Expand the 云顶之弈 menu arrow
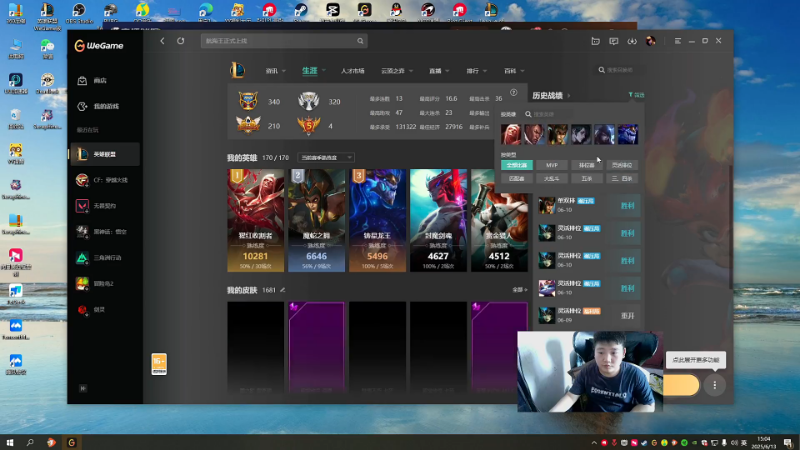The height and width of the screenshot is (450, 800). click(x=411, y=71)
